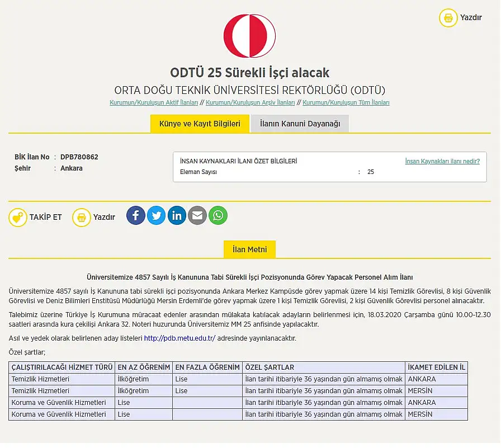Share the listing on Facebook
This screenshot has height=448, width=501.
coord(135,215)
